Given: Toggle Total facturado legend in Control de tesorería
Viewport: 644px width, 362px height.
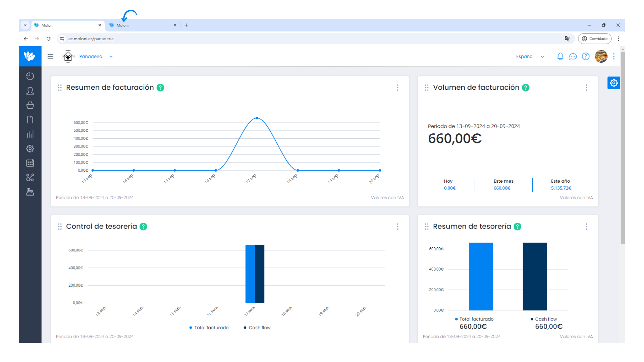Looking at the screenshot, I should click(x=209, y=327).
